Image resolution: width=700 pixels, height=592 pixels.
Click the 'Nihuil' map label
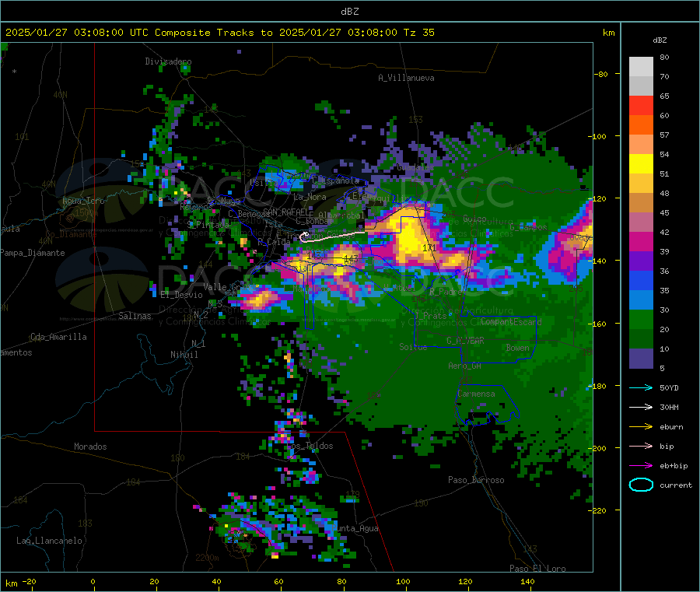(184, 355)
